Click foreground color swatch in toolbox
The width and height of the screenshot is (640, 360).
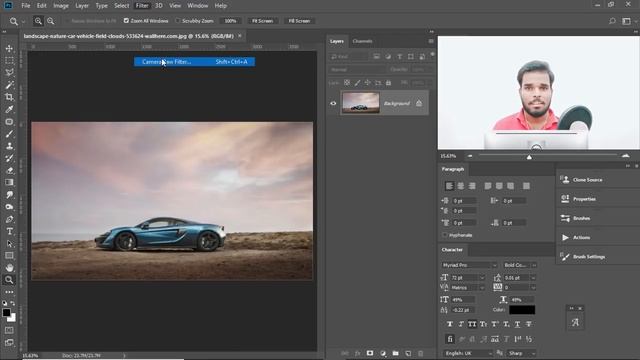(6, 313)
